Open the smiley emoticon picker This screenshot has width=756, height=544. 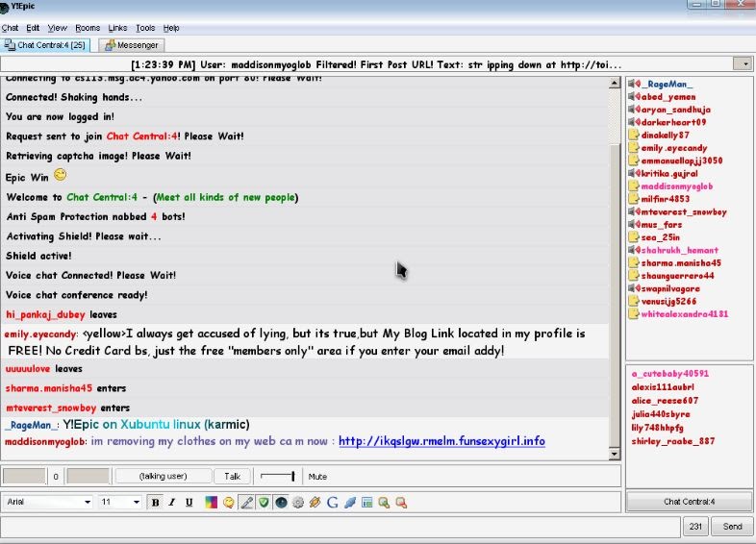pos(229,503)
